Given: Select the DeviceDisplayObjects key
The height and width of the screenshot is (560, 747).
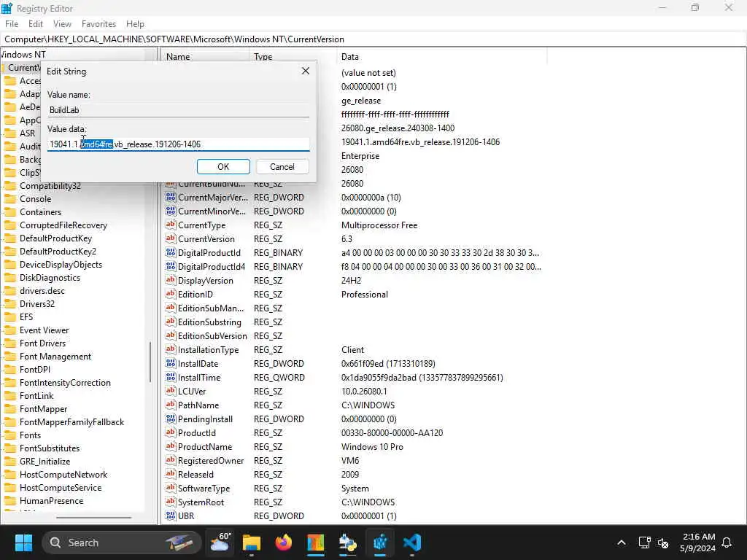Looking at the screenshot, I should 61,264.
